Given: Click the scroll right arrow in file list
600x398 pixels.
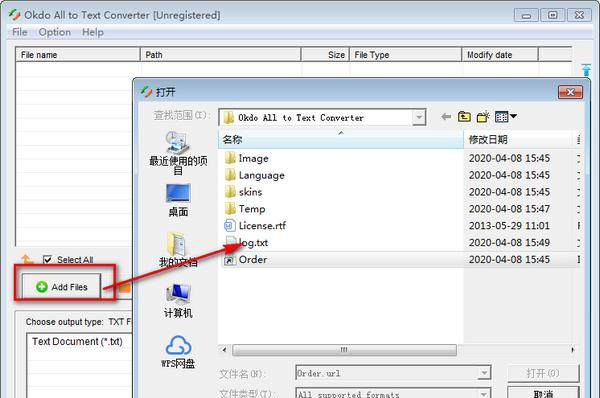Looking at the screenshot, I should pos(572,350).
